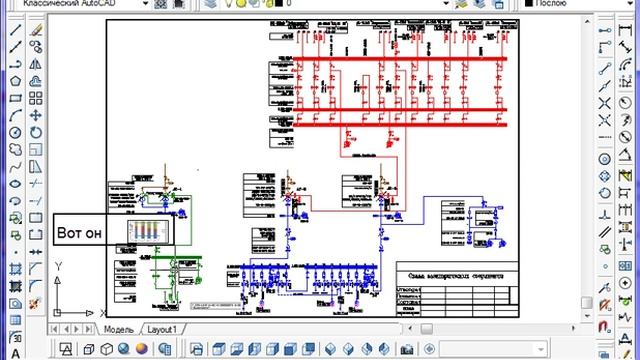Click the horizontal scrollbar right arrow

573,328
